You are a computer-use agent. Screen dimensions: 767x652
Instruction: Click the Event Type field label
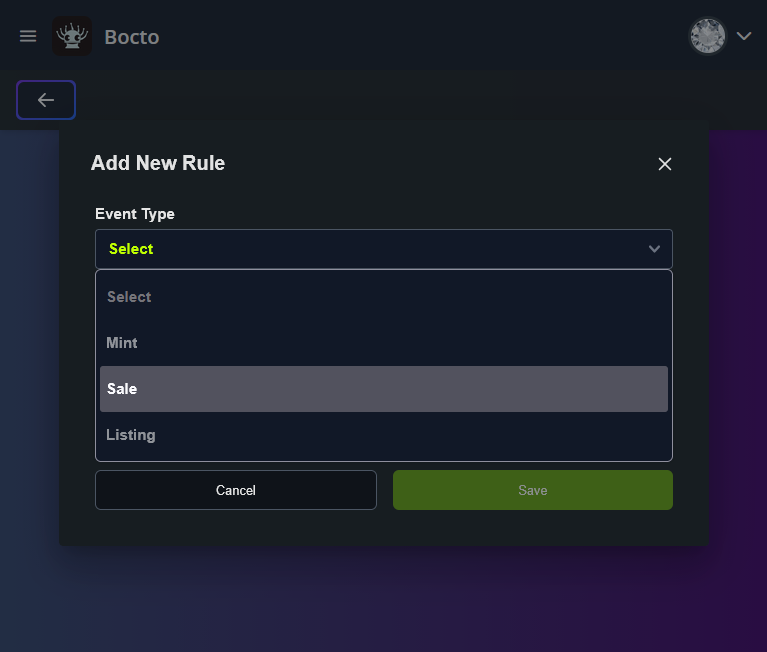coord(135,214)
